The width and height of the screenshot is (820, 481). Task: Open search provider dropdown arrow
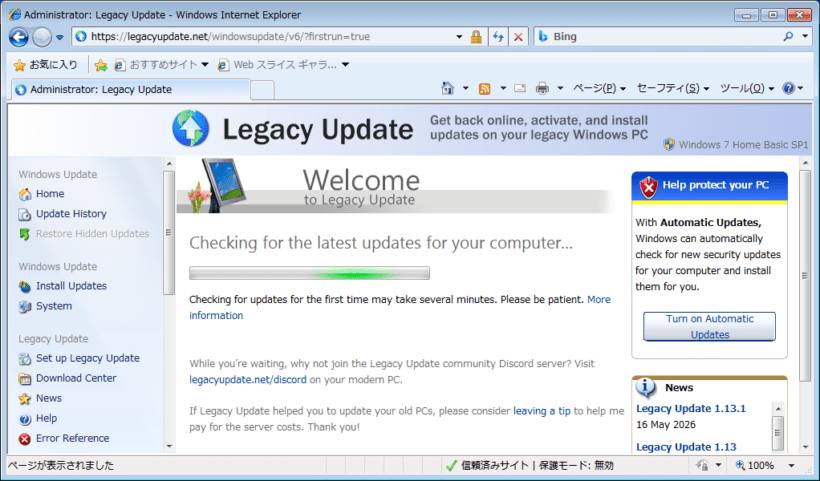click(x=805, y=36)
